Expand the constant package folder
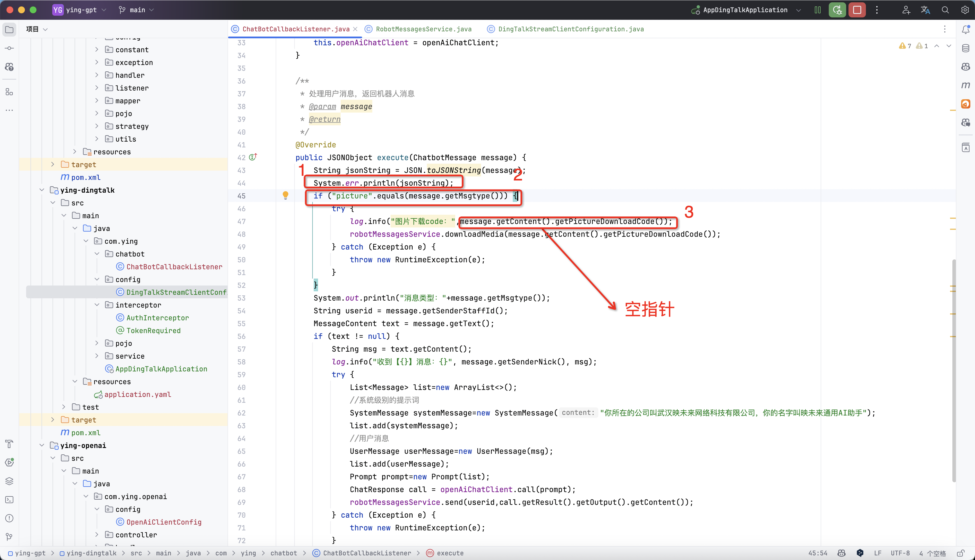 point(97,49)
